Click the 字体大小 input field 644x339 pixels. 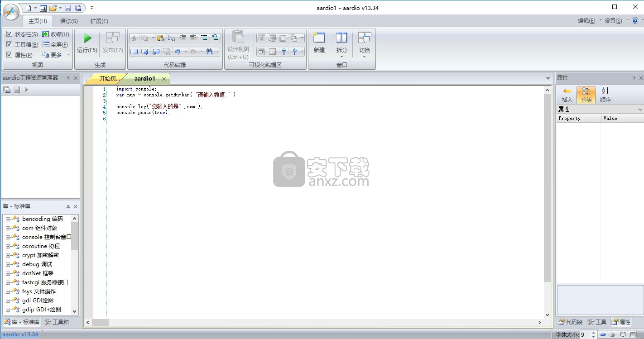point(585,335)
